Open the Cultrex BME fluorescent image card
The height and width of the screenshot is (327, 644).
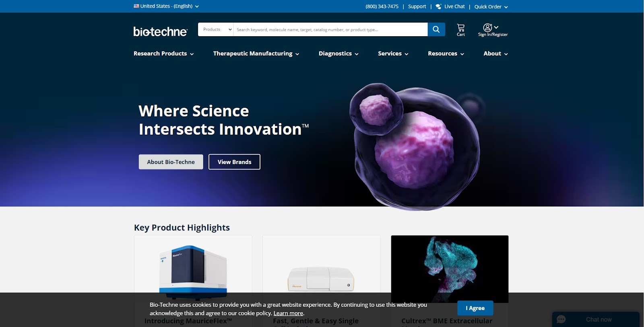coord(450,269)
